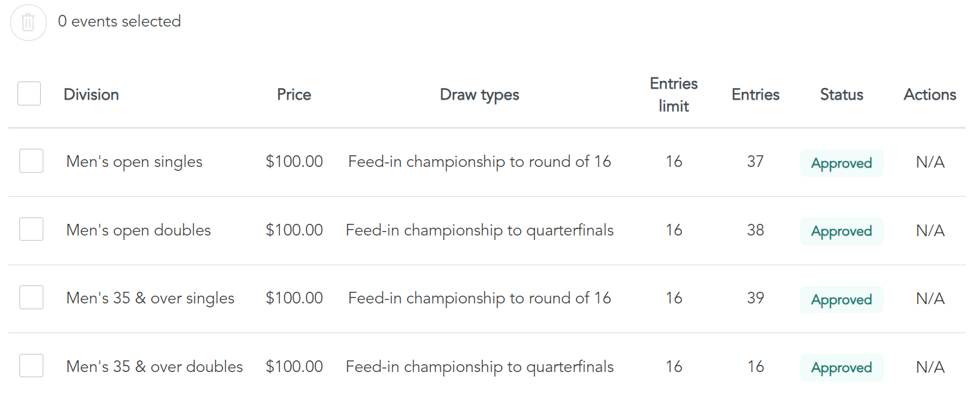
Task: Toggle the select-all header checkbox
Action: pyautogui.click(x=29, y=94)
